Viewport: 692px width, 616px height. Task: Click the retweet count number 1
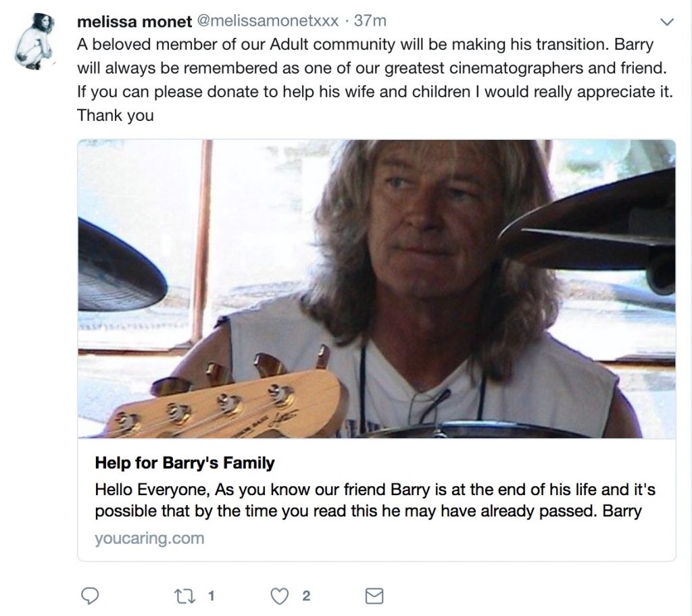[211, 596]
